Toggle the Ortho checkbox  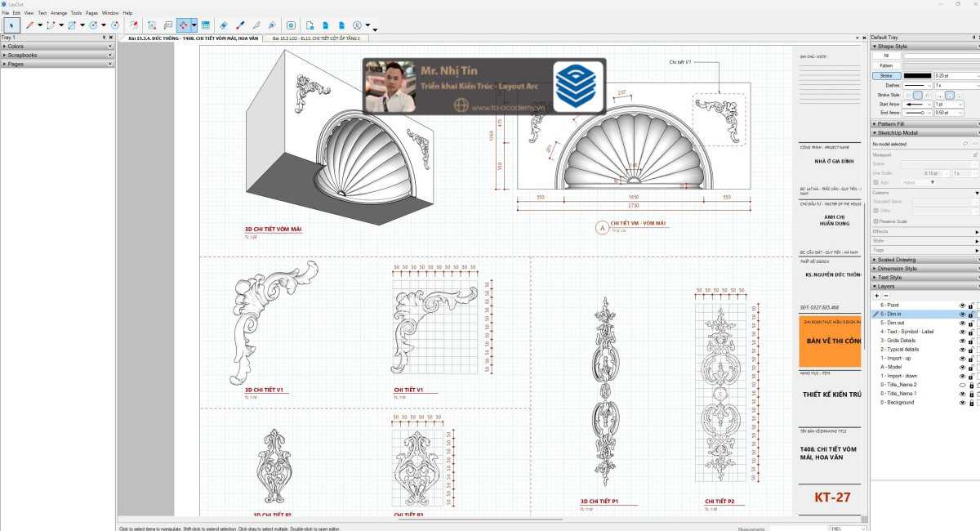876,210
